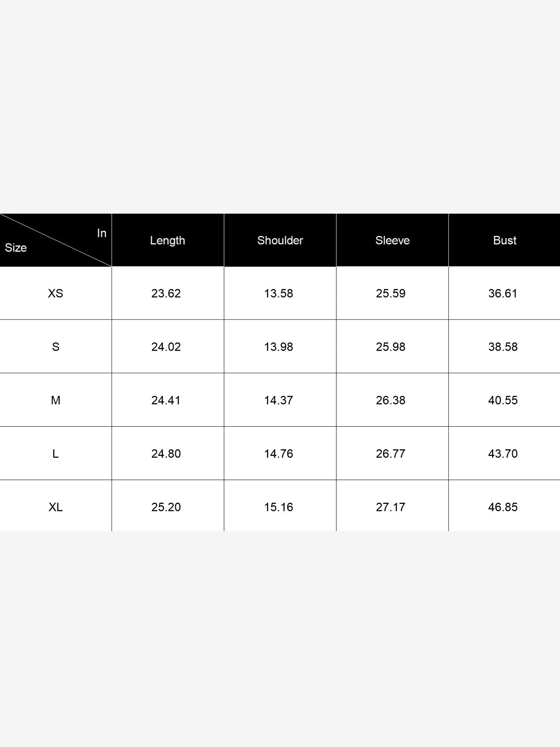Click the S shoulder value 13.98

(x=279, y=347)
